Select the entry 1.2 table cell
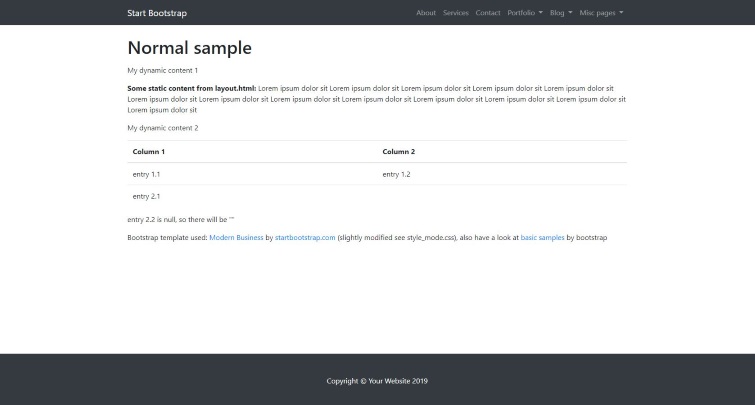Image resolution: width=755 pixels, height=405 pixels. pos(396,174)
